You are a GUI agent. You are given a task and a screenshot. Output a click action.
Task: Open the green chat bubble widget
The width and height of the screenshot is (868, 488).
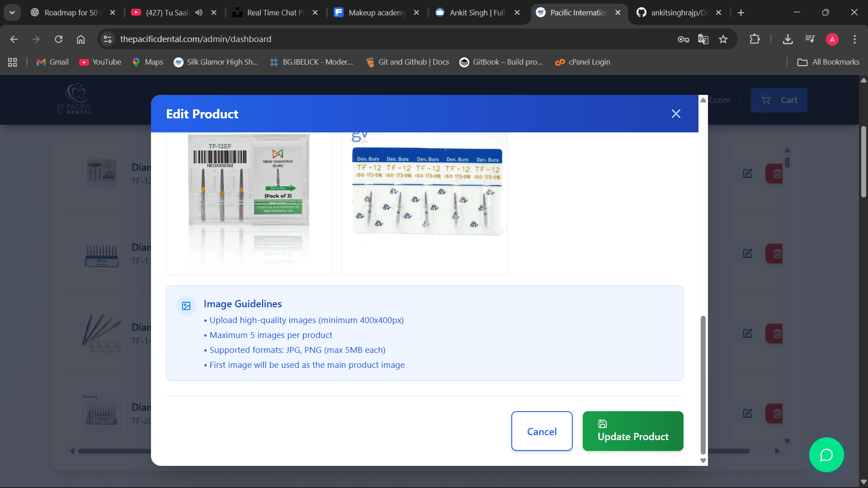tap(826, 455)
